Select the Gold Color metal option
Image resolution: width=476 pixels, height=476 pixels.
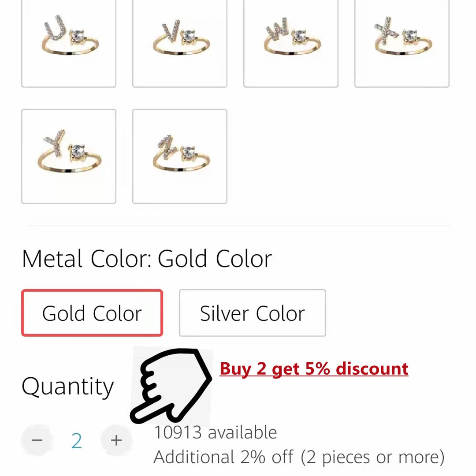[92, 313]
